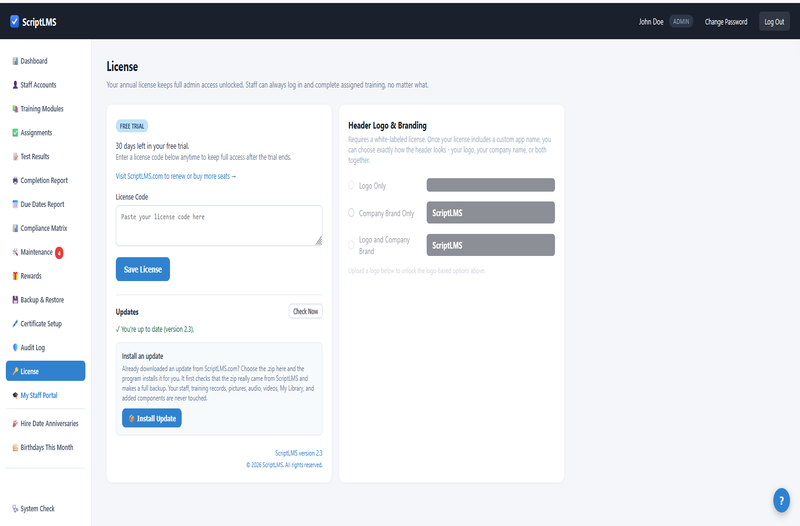800x526 pixels.
Task: Open the Birthdays This Month cake icon
Action: click(15, 447)
